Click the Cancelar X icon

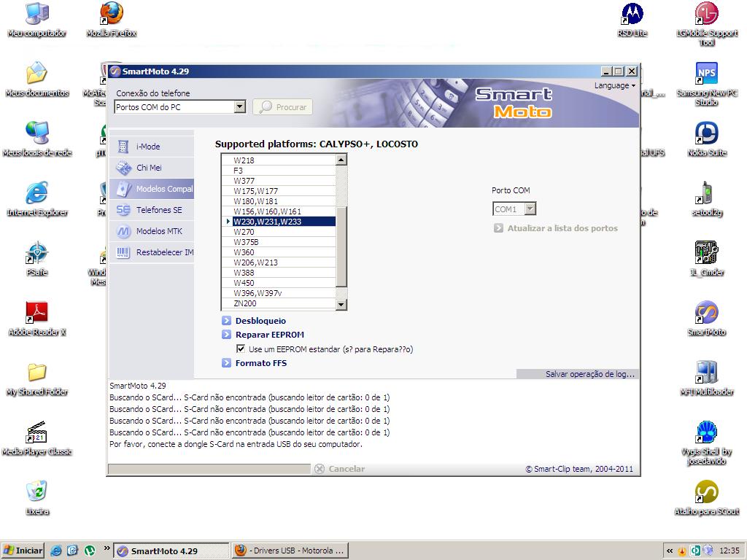pyautogui.click(x=320, y=469)
